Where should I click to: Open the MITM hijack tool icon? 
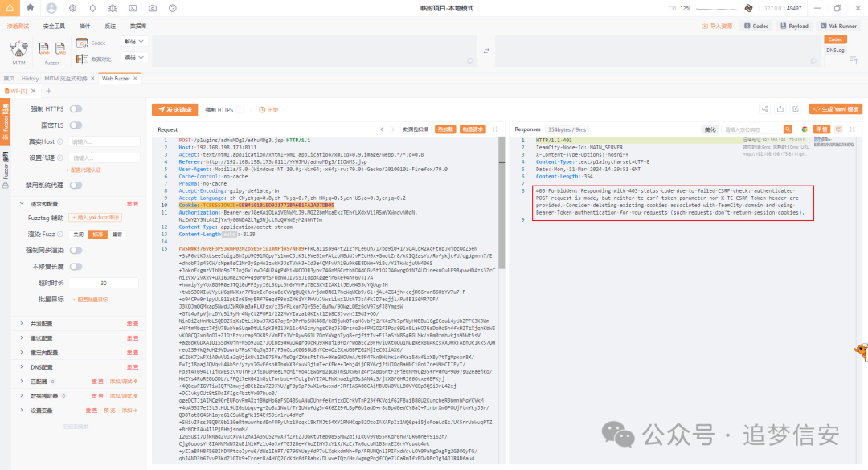19,48
